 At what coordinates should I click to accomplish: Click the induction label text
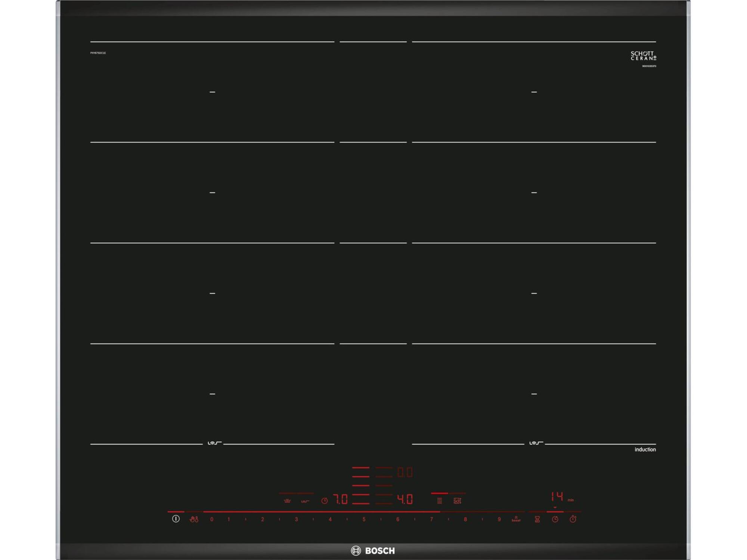click(x=645, y=449)
